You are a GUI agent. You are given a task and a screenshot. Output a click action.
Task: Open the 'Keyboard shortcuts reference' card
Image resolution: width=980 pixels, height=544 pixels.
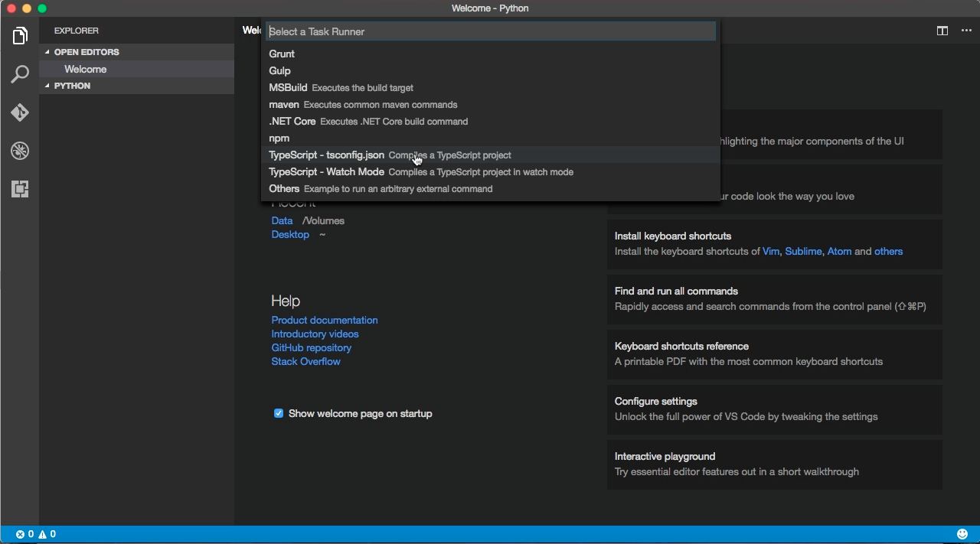click(x=775, y=354)
